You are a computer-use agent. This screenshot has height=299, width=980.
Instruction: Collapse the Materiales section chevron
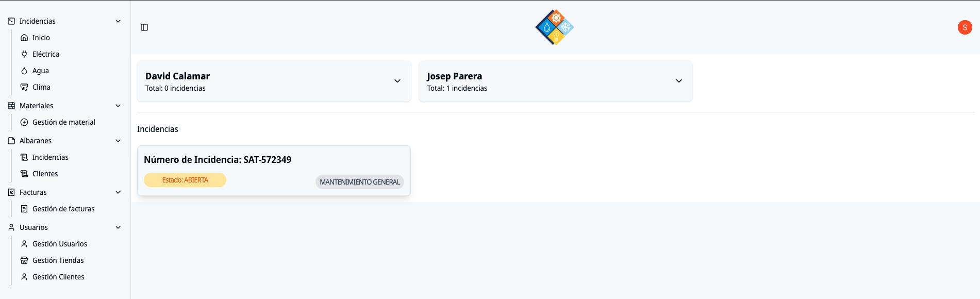click(x=118, y=106)
